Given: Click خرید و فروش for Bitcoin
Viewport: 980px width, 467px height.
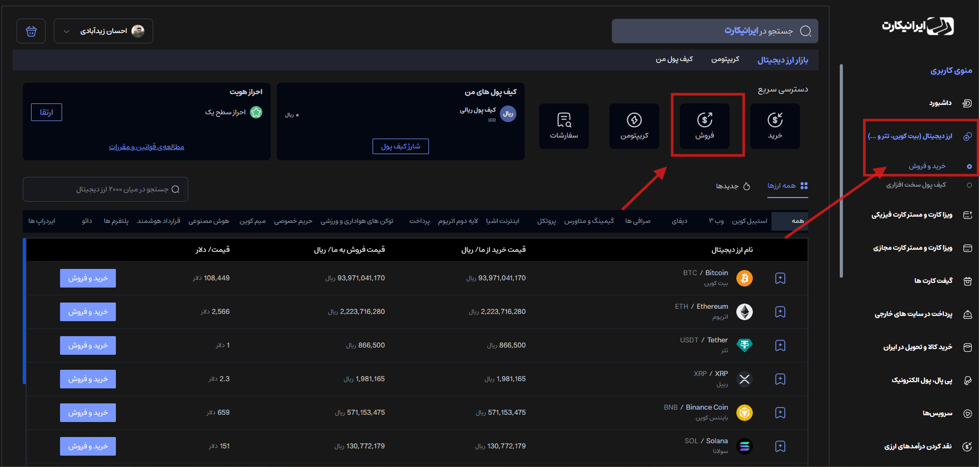Looking at the screenshot, I should click(88, 278).
